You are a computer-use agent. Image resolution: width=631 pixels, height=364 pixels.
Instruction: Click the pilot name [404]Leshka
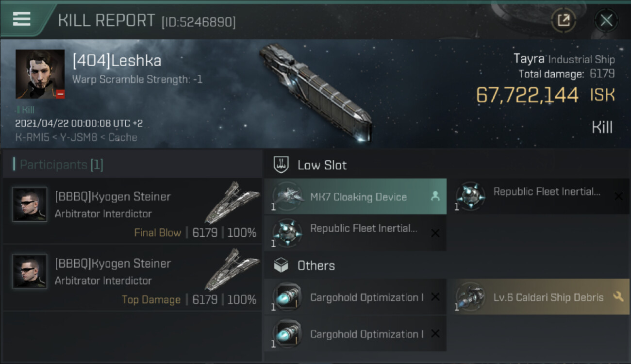[117, 61]
